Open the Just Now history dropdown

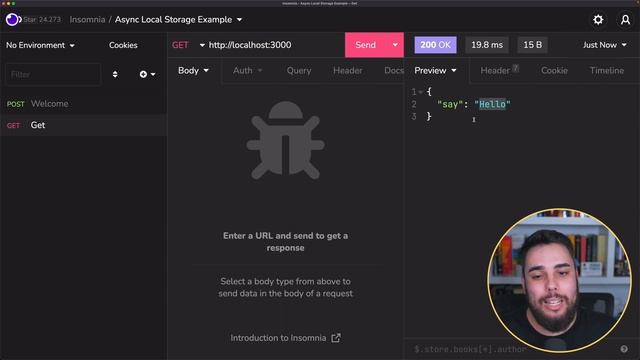click(x=604, y=45)
